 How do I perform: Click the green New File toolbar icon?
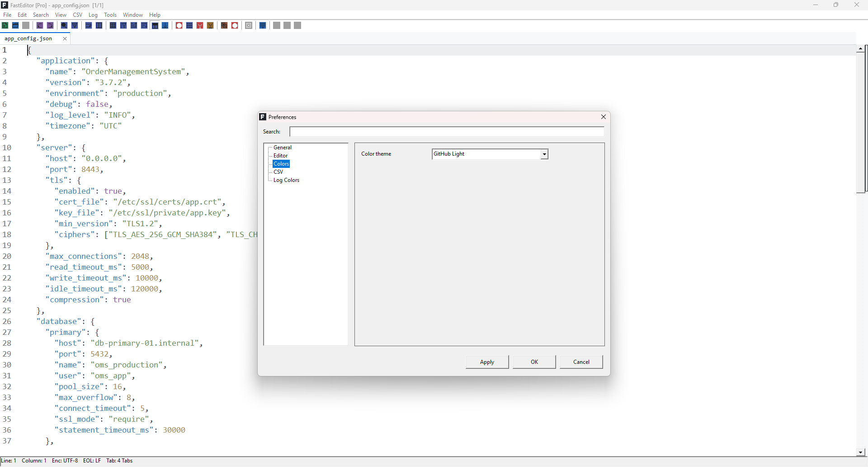point(5,25)
